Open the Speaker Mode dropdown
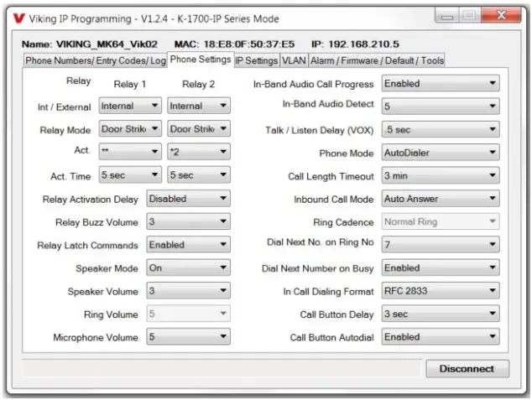The width and height of the screenshot is (532, 400). (188, 268)
